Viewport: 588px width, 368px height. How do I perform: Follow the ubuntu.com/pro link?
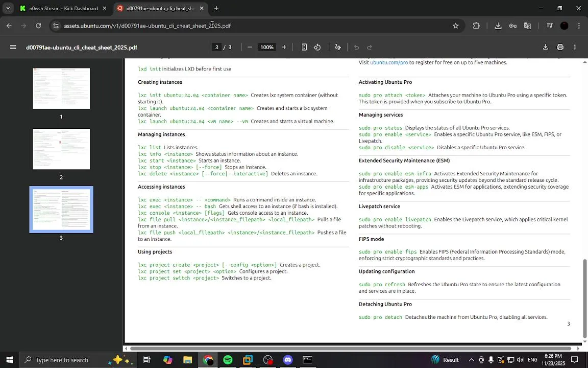click(389, 62)
